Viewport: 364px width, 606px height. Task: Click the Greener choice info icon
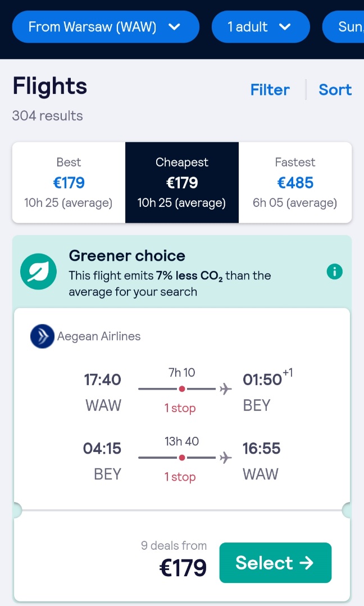334,272
